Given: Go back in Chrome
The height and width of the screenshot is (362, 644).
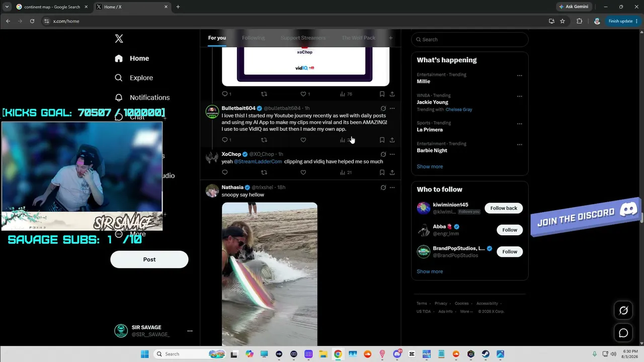Looking at the screenshot, I should click(8, 21).
